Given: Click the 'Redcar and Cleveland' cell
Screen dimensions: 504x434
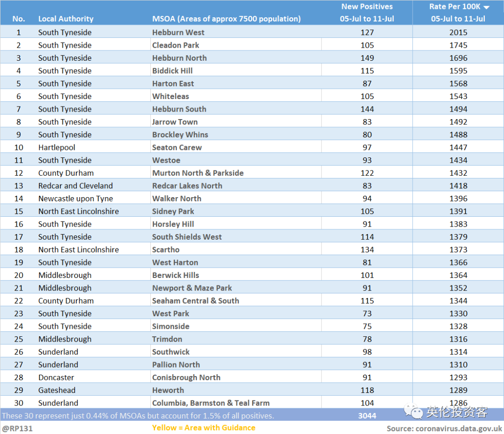Looking at the screenshot, I should tap(76, 185).
